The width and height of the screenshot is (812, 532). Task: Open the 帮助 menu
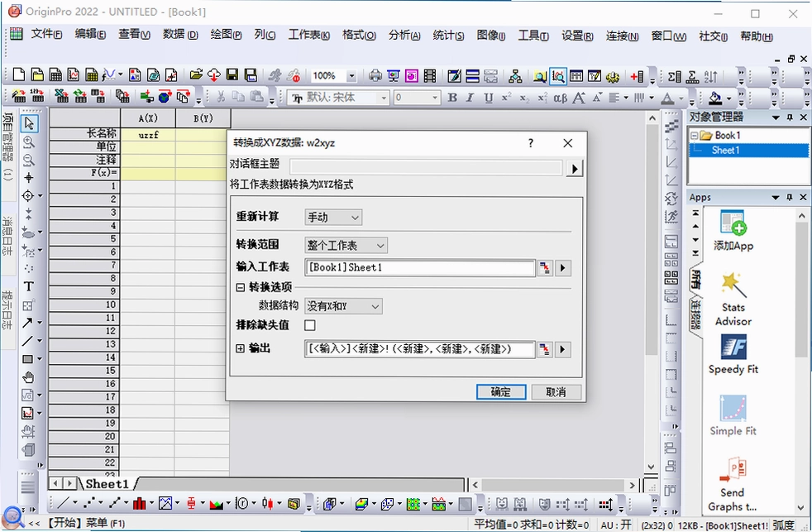coord(756,36)
